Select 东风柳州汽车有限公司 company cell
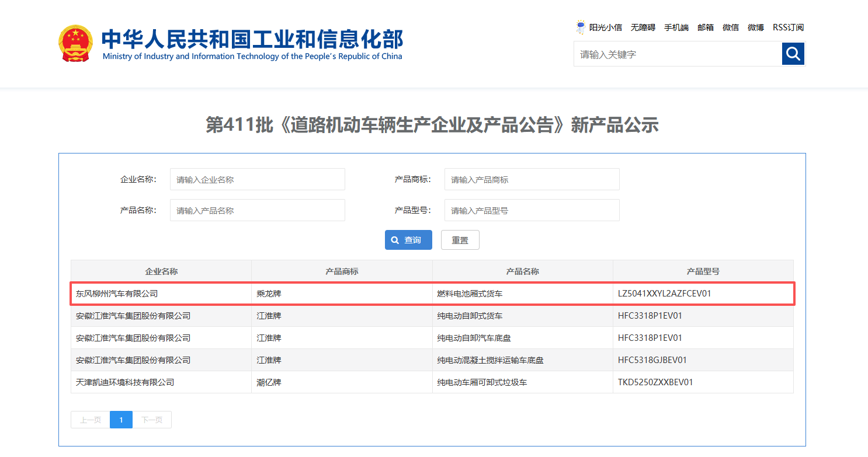The height and width of the screenshot is (457, 868). pos(161,294)
